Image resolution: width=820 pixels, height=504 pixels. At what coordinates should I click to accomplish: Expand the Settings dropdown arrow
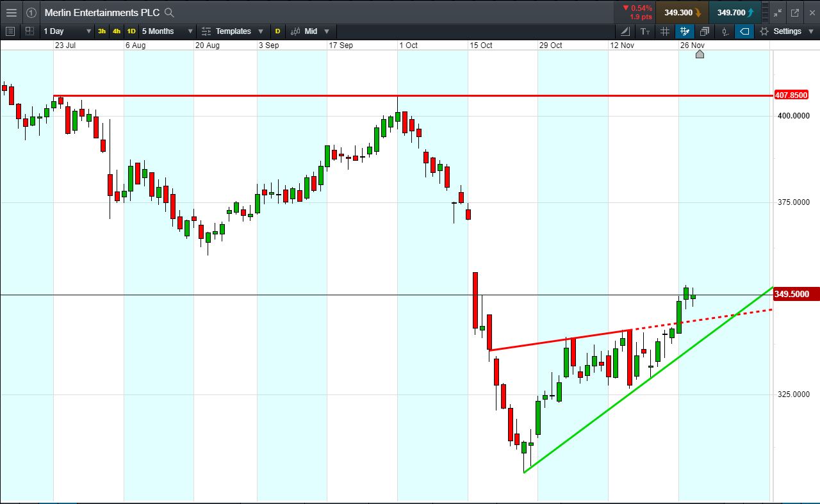(811, 31)
